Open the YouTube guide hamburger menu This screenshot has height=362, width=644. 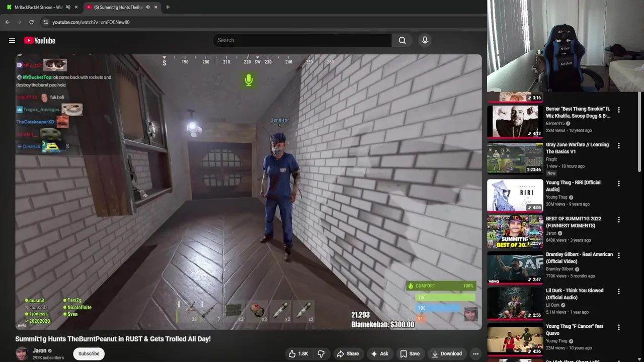[x=12, y=40]
